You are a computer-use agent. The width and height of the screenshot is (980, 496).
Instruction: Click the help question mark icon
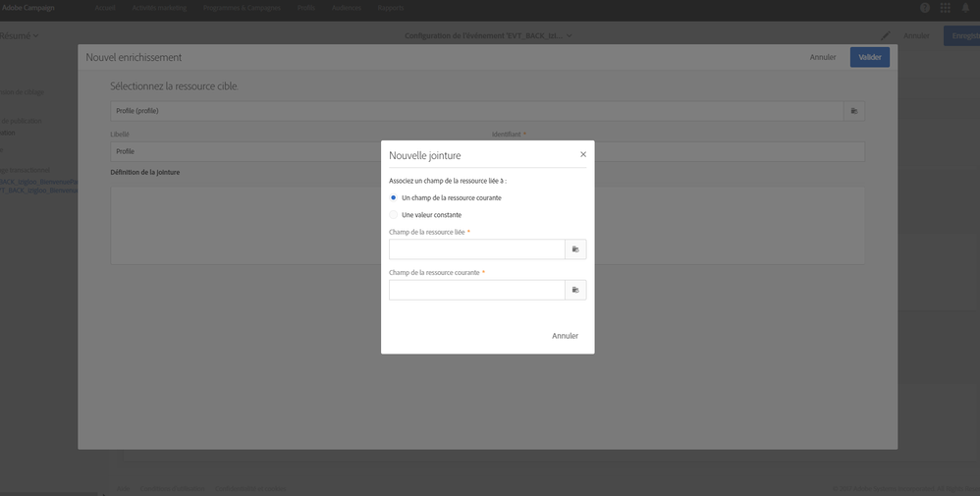[925, 8]
